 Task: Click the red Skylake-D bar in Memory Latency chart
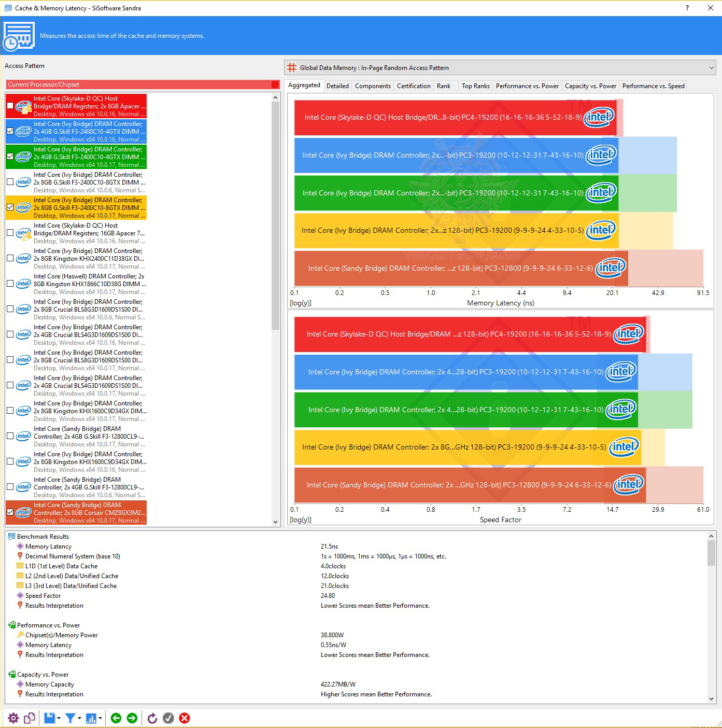pyautogui.click(x=456, y=118)
